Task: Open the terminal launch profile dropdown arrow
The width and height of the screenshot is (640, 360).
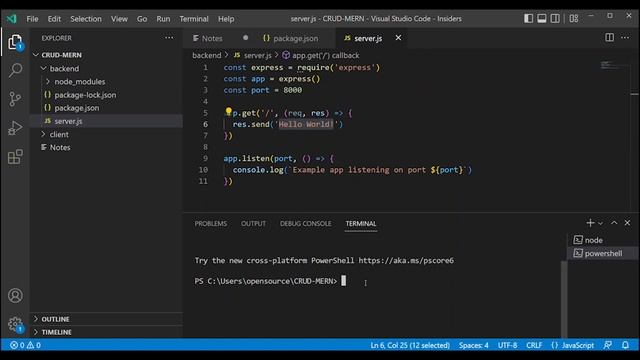Action: coord(600,223)
